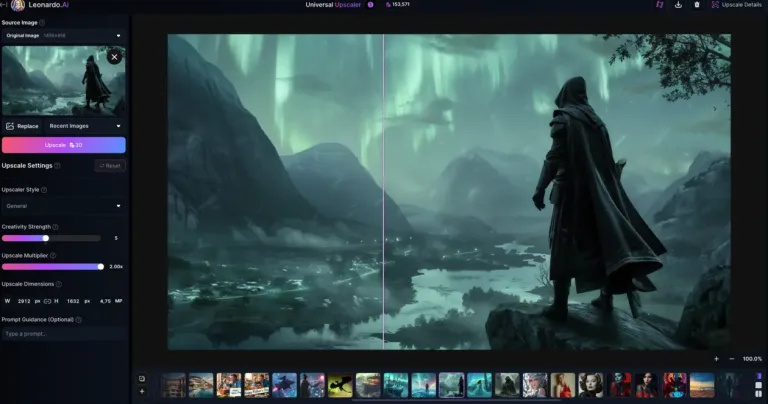Adjust the Creativity Strength slider handle

(x=46, y=238)
